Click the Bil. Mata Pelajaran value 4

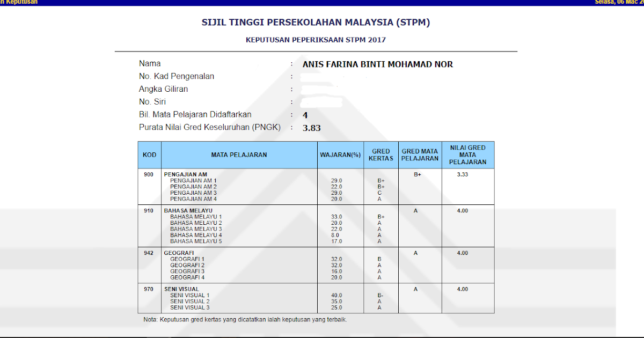303,114
